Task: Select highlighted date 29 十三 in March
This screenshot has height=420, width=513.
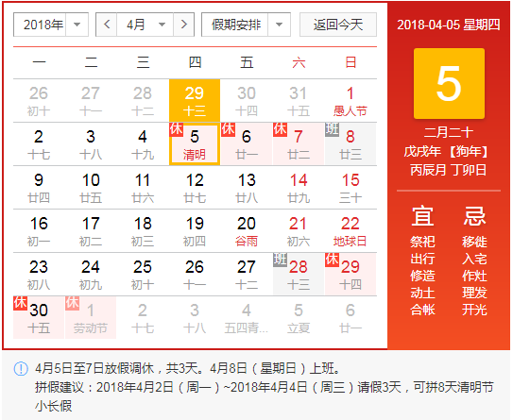Action: click(195, 101)
